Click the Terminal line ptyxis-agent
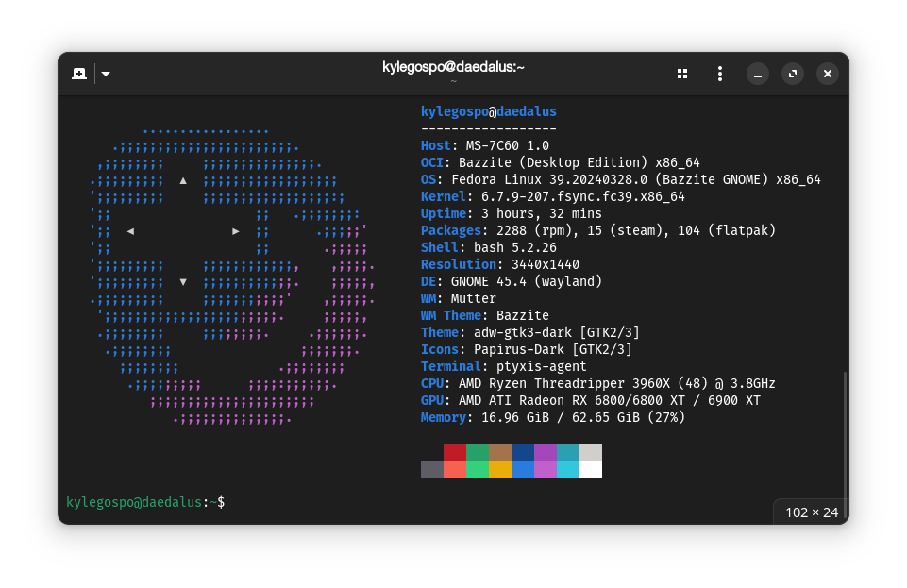Screen dimensions: 907x588 pos(504,366)
